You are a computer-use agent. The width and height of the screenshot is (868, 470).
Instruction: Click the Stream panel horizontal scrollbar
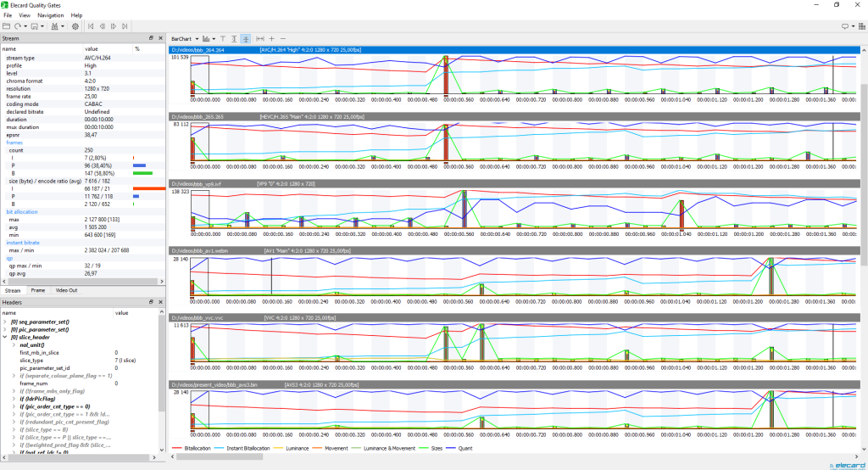[82, 282]
